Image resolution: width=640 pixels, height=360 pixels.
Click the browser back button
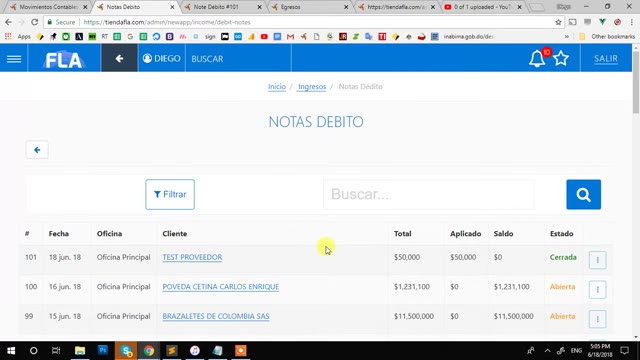coord(9,22)
